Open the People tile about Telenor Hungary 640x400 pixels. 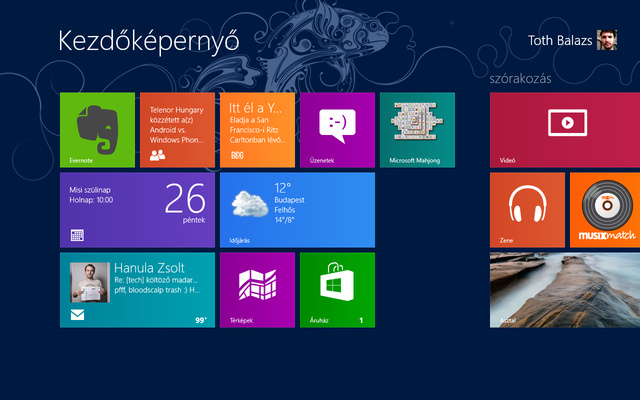click(177, 130)
